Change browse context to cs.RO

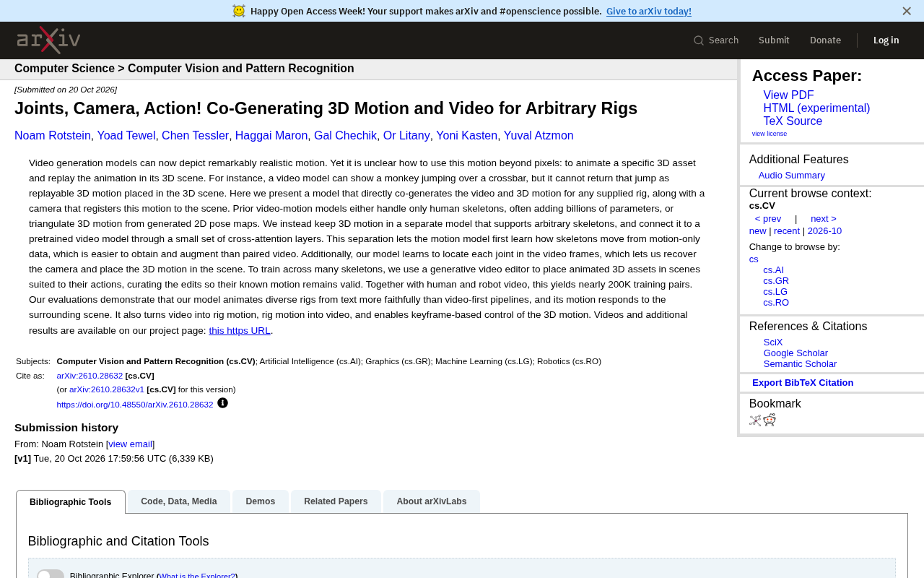[776, 303]
